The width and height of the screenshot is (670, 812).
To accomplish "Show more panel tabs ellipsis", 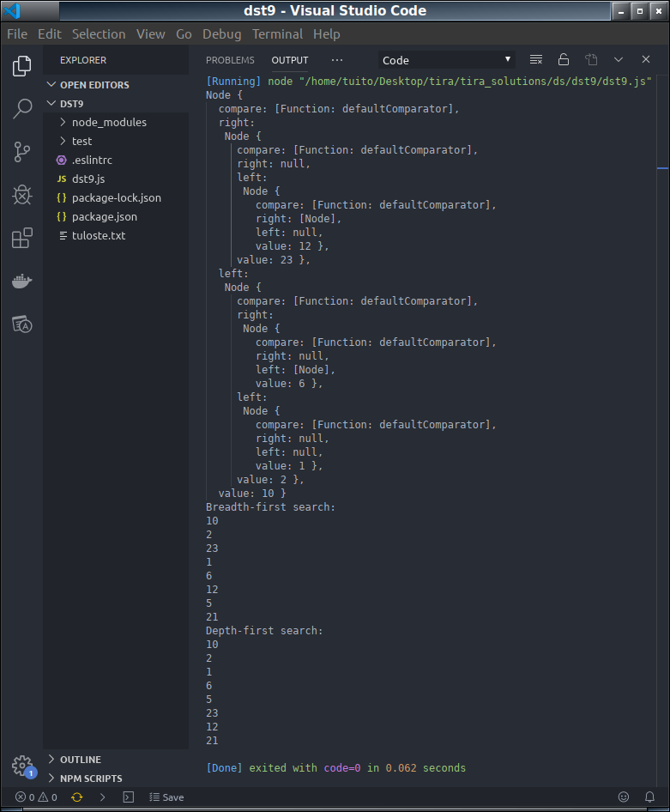I will tap(337, 60).
